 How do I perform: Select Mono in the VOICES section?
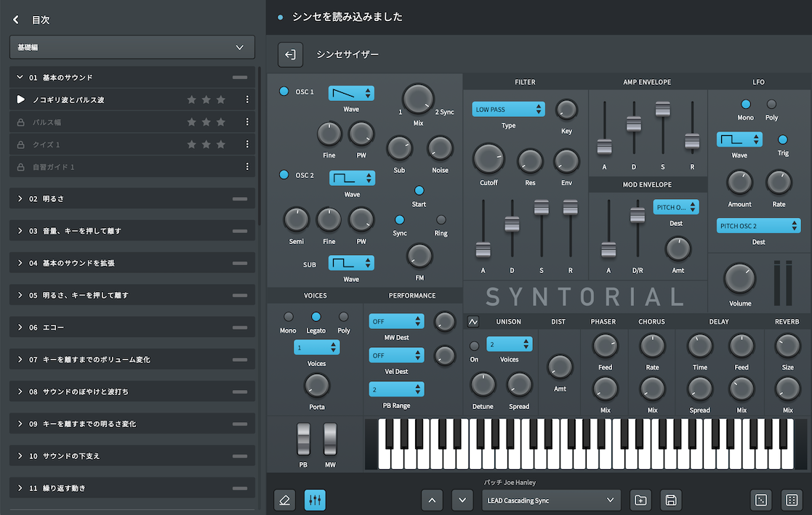pos(288,317)
